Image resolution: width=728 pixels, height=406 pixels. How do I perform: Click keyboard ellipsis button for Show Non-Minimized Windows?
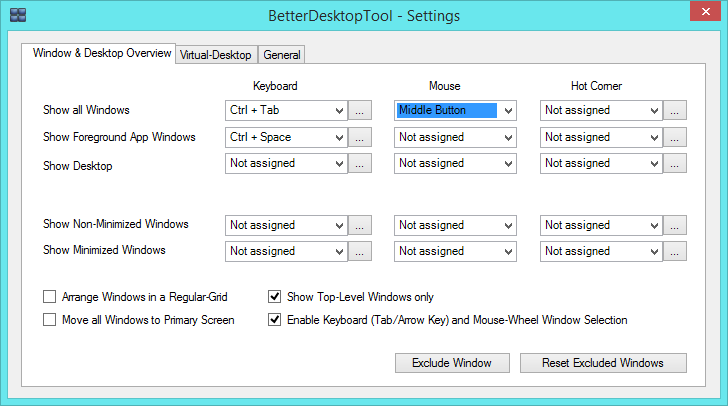[360, 225]
